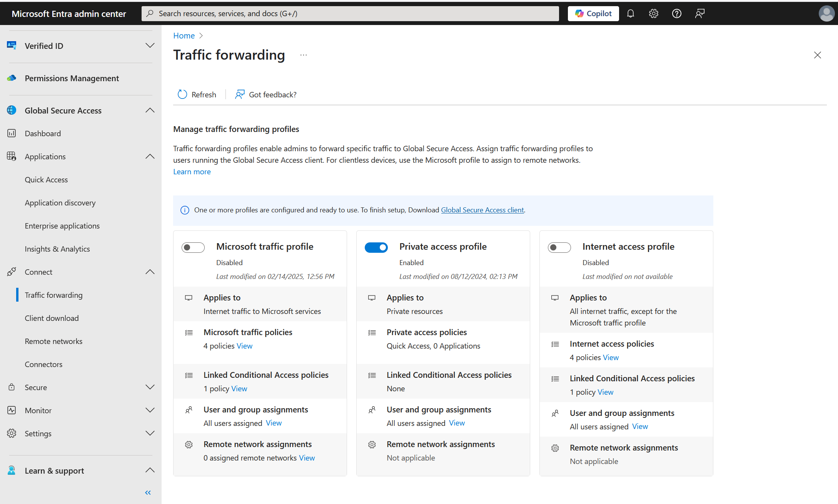Viewport: 838px width, 504px height.
Task: Click the Secure lock icon
Action: coord(12,387)
